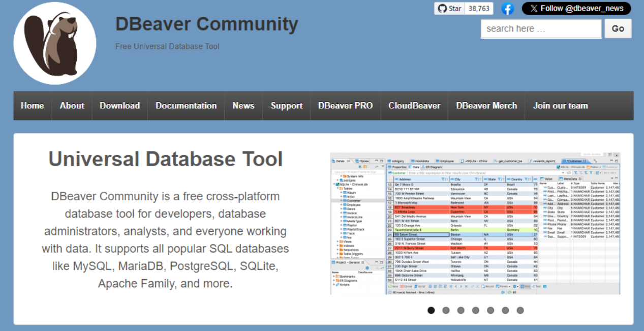Click the DBeaver beaver logo
The width and height of the screenshot is (644, 331).
pyautogui.click(x=55, y=43)
